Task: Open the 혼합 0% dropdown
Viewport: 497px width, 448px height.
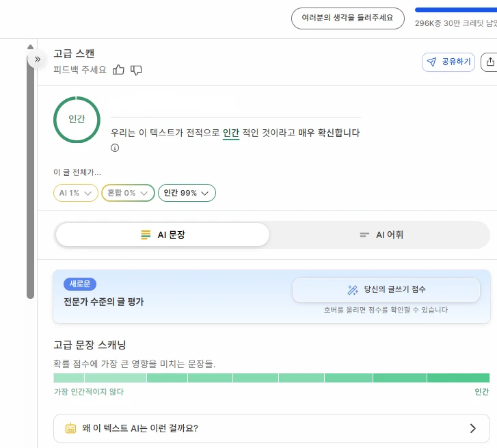Action: tap(128, 193)
